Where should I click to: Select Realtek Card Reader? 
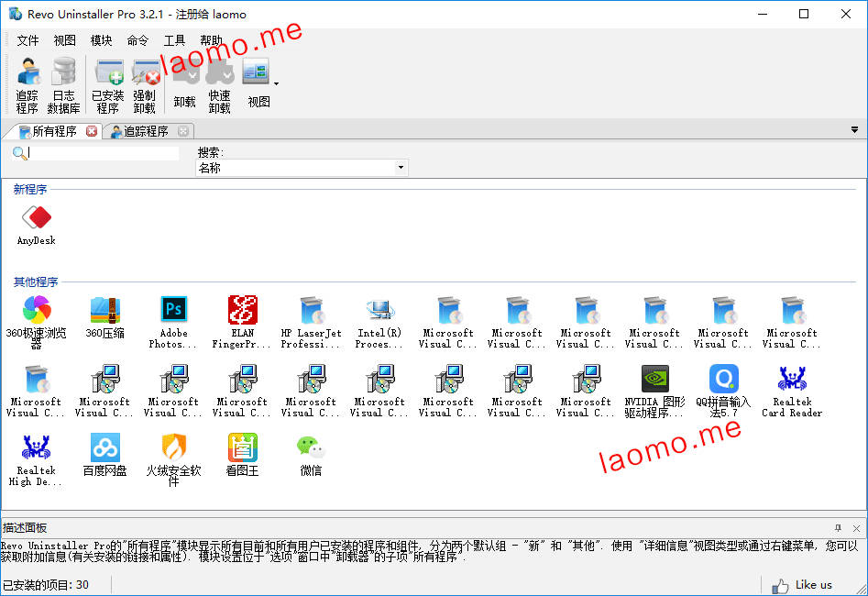tap(792, 391)
